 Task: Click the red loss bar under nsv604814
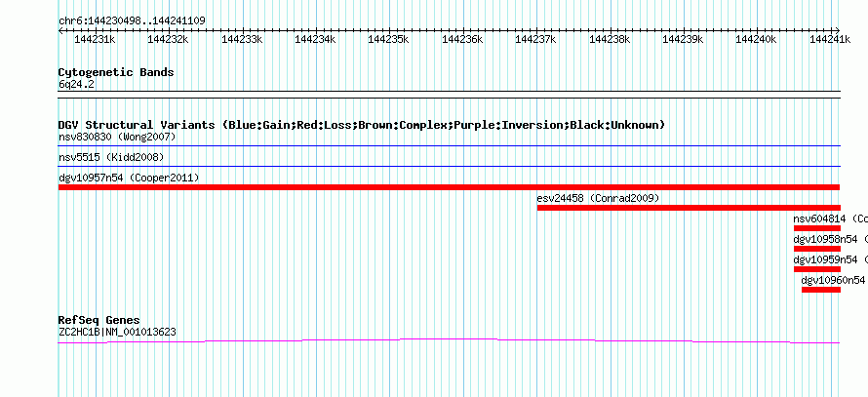[817, 228]
